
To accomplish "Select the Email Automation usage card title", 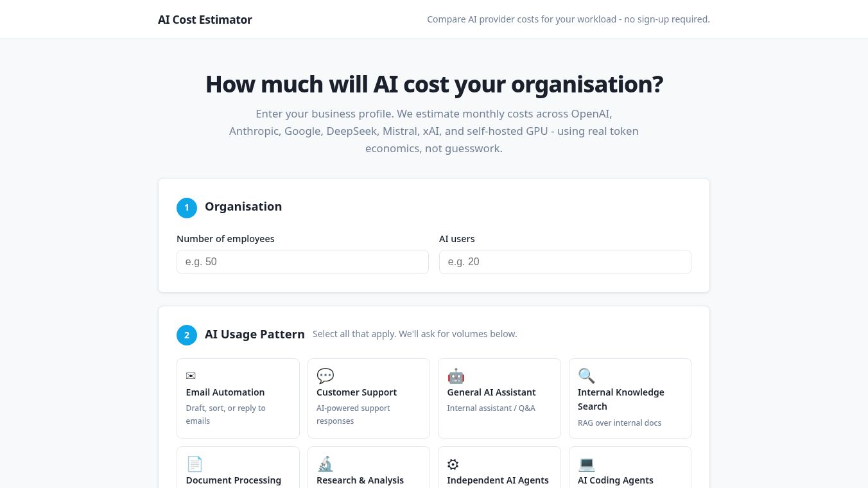I will [x=225, y=392].
